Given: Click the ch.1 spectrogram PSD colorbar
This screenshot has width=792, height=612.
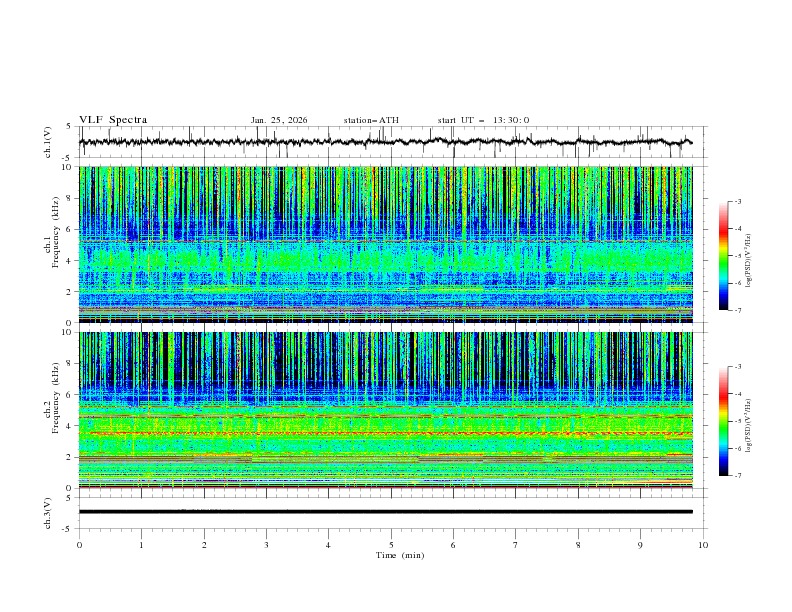Looking at the screenshot, I should [724, 256].
